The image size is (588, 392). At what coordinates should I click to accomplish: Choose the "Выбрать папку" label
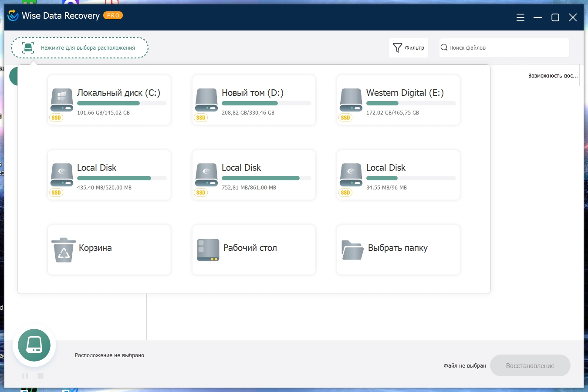[x=398, y=248]
